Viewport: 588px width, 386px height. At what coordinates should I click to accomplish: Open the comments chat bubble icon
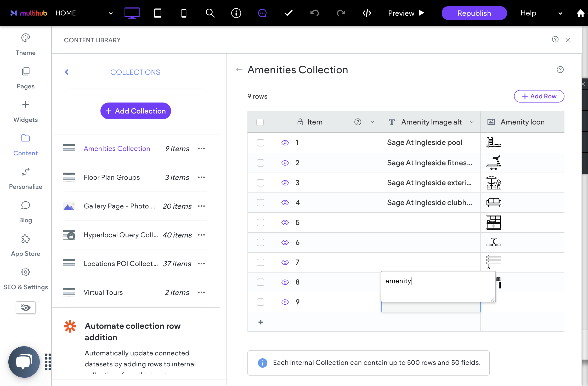[262, 13]
